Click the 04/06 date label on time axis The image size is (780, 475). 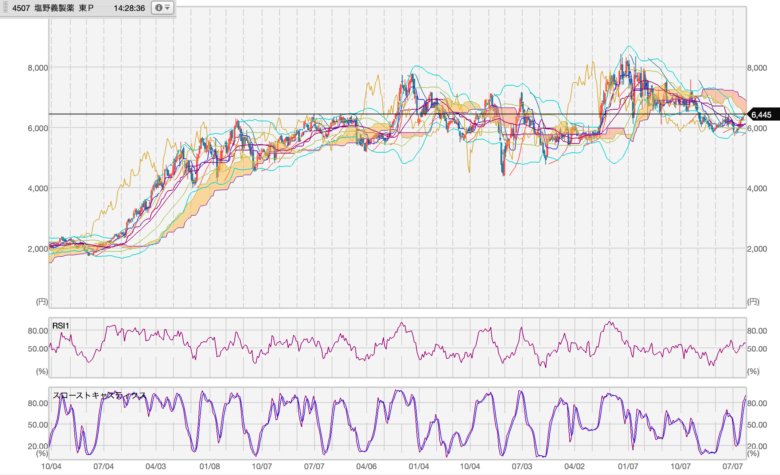[366, 465]
